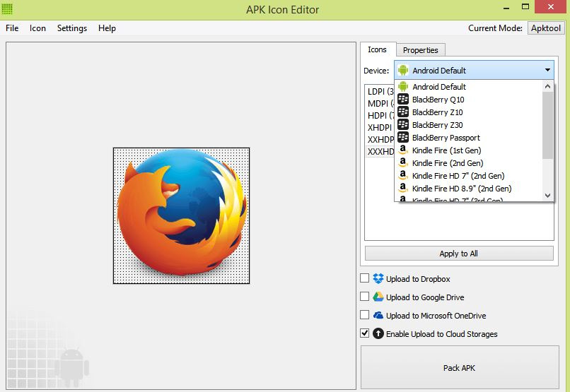Click the Firefox icon preview image
Viewport: 570px width, 392px height.
181,215
